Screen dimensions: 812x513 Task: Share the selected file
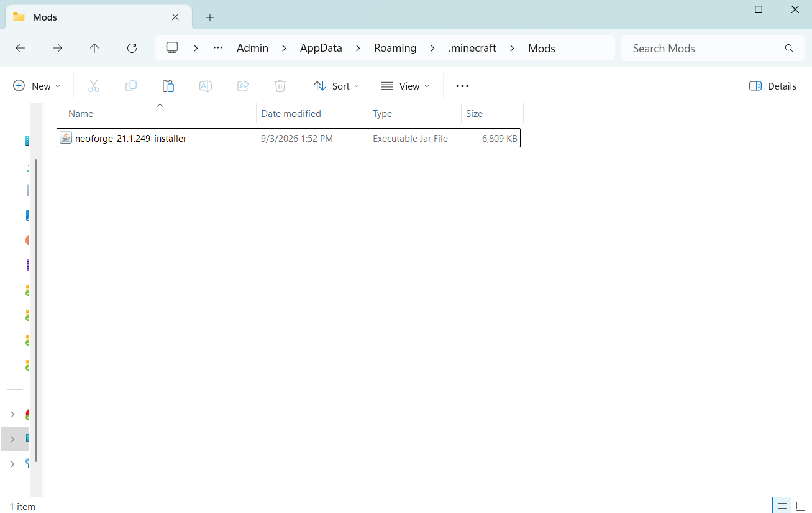click(x=243, y=86)
